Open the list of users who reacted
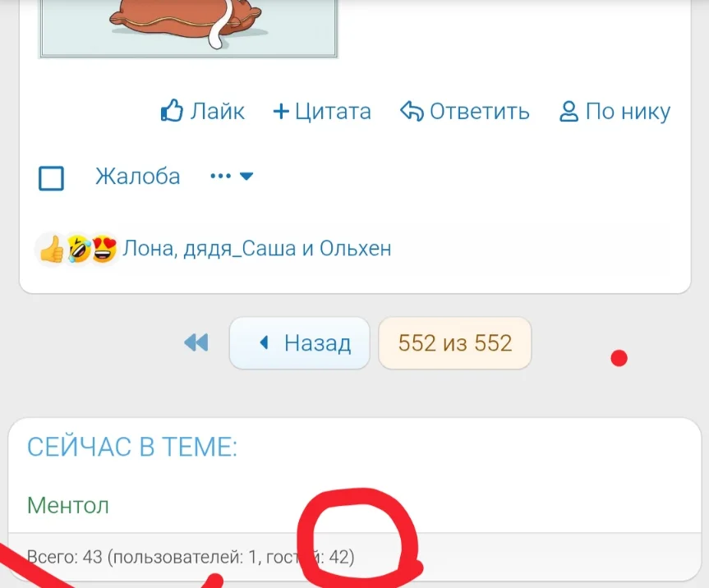This screenshot has width=709, height=588. [x=257, y=249]
